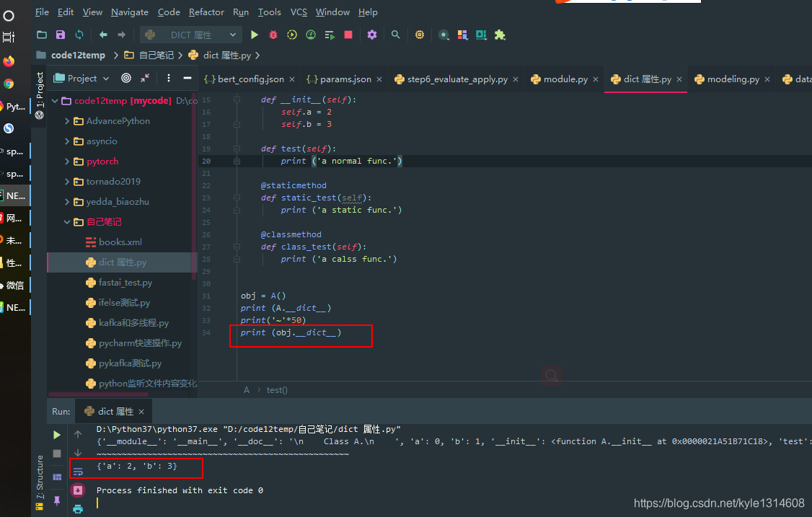Toggle fold marker at line 23 static_test
Screen dimensions: 812x517
coord(237,198)
